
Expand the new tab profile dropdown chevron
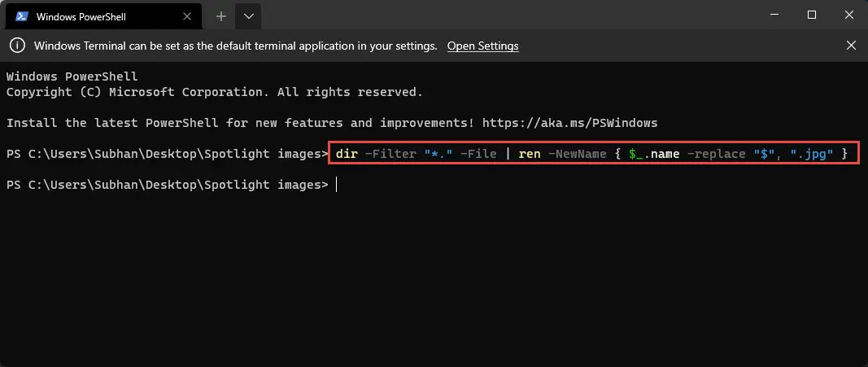[249, 16]
